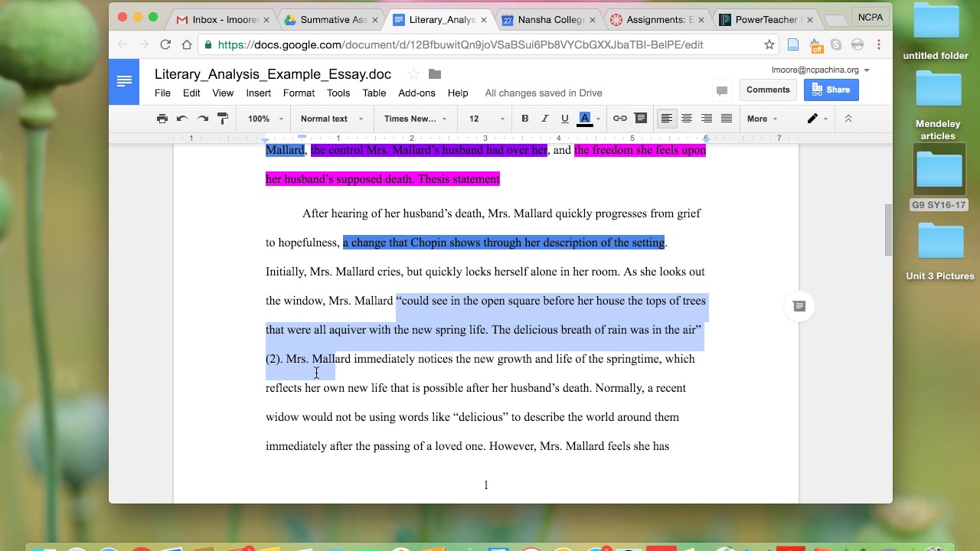Expand the More toolbar options
This screenshot has width=980, height=551.
point(762,119)
